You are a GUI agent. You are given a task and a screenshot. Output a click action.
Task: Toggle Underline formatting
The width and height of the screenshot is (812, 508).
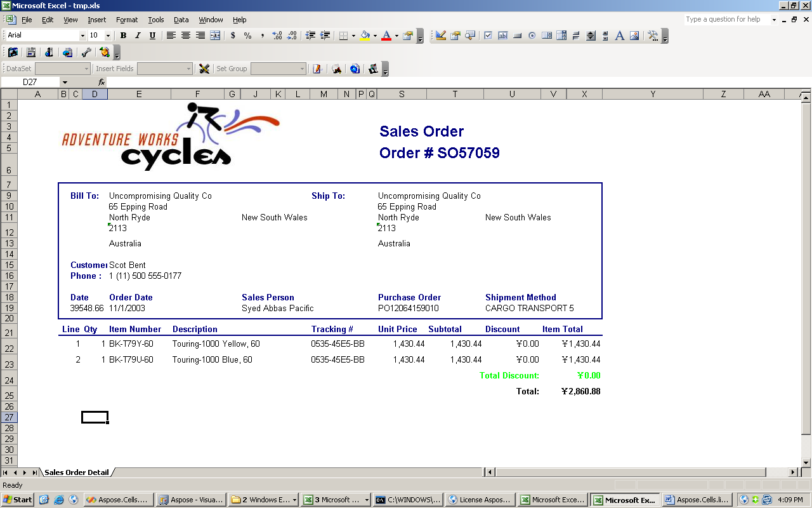pyautogui.click(x=152, y=36)
